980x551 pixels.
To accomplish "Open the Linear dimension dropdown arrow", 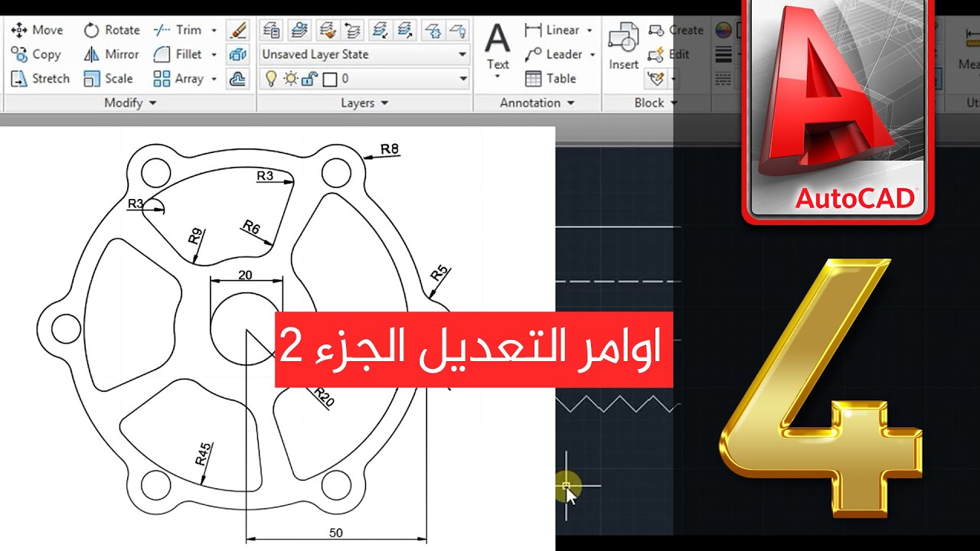I will (x=590, y=31).
